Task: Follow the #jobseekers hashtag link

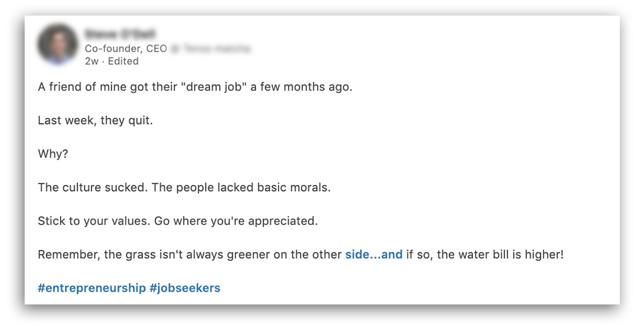Action: click(x=185, y=288)
